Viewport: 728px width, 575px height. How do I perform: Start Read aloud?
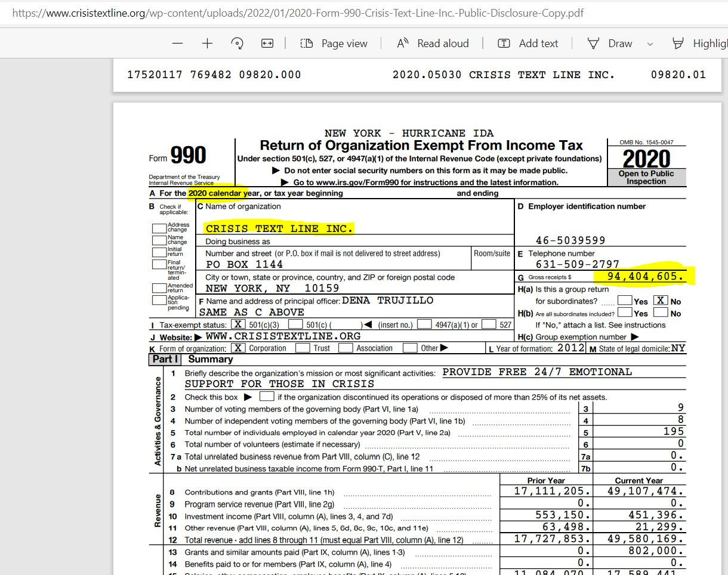point(433,44)
